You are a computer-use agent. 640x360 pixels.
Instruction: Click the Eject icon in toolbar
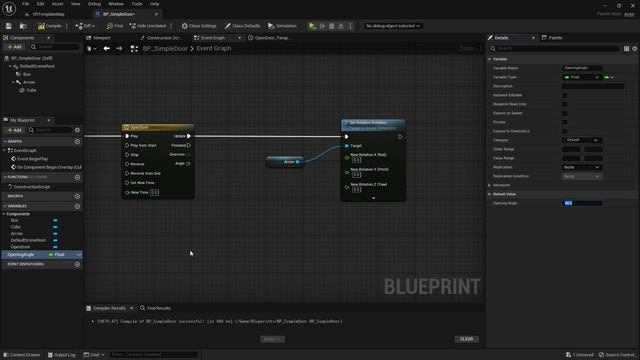[x=341, y=26]
